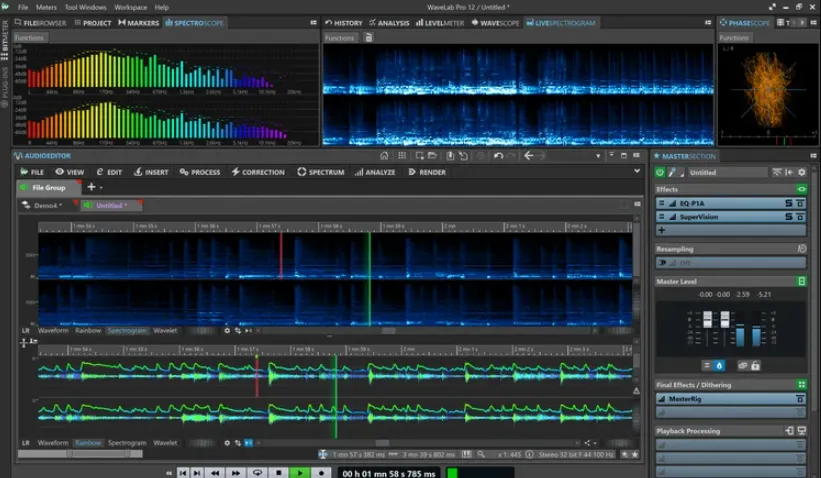Toggle Final Effects / Dithering green button
The height and width of the screenshot is (478, 821).
pos(801,385)
